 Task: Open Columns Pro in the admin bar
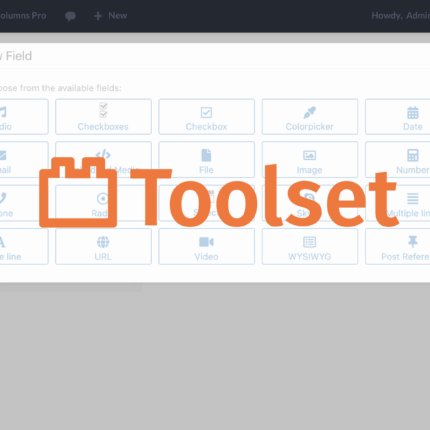(23, 16)
